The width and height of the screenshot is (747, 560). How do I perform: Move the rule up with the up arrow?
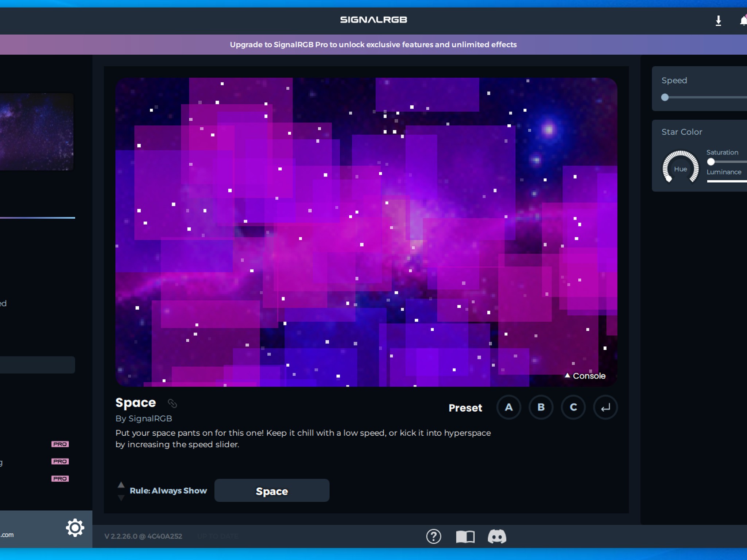[121, 485]
